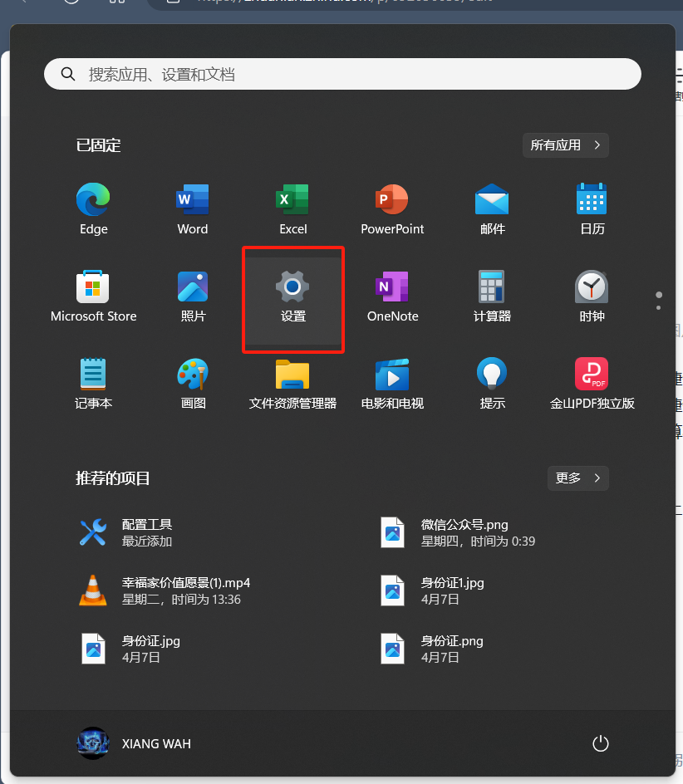Image resolution: width=683 pixels, height=784 pixels.
Task: Launch Word from pinned apps
Action: pos(193,208)
